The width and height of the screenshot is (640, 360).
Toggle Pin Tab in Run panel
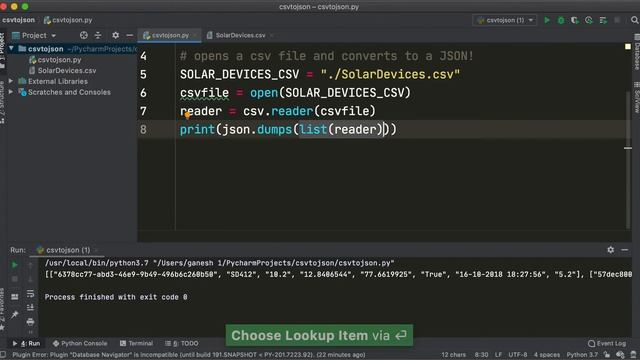point(14,315)
